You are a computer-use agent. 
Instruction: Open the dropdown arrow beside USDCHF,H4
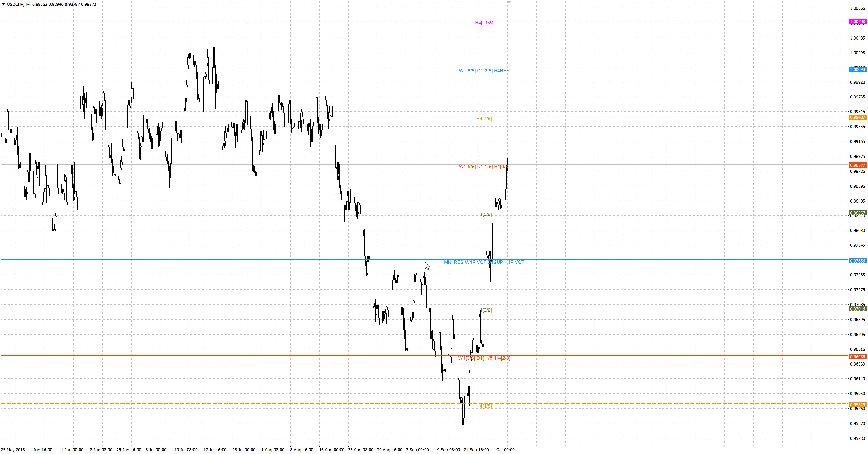(3, 4)
